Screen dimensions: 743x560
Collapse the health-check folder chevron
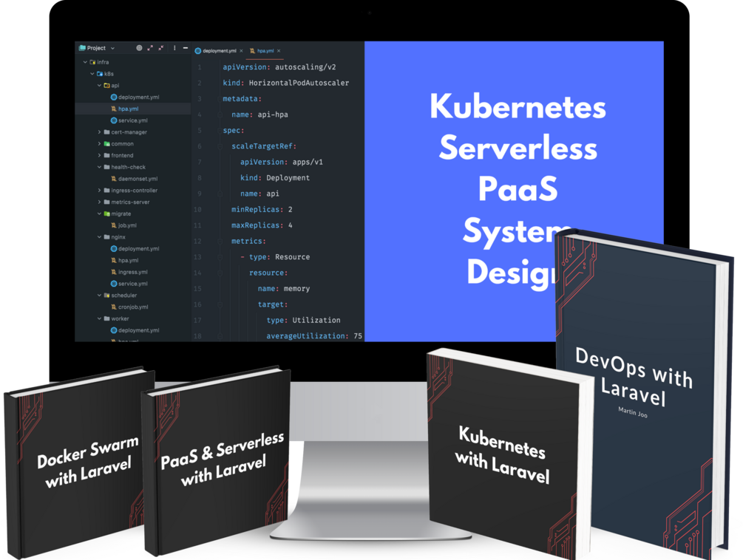click(100, 167)
